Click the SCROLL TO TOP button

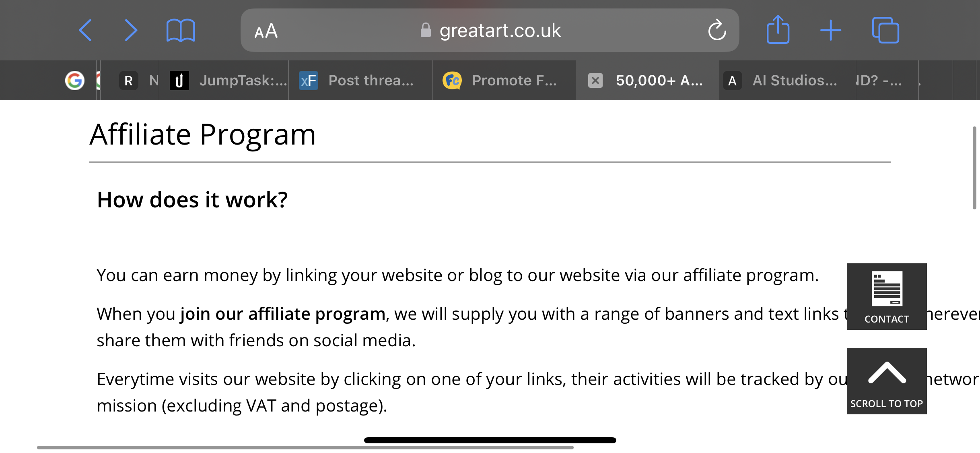pos(887,381)
